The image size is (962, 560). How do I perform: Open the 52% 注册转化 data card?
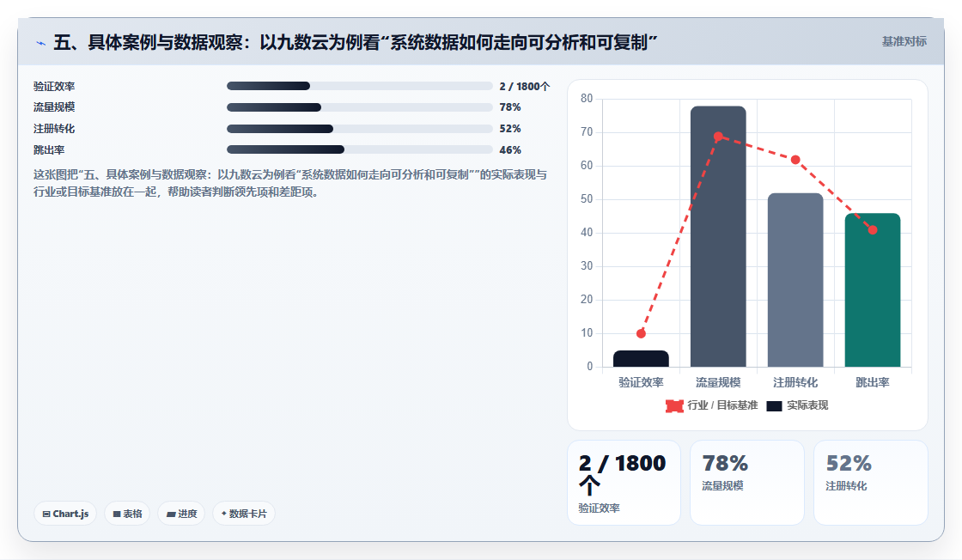871,483
